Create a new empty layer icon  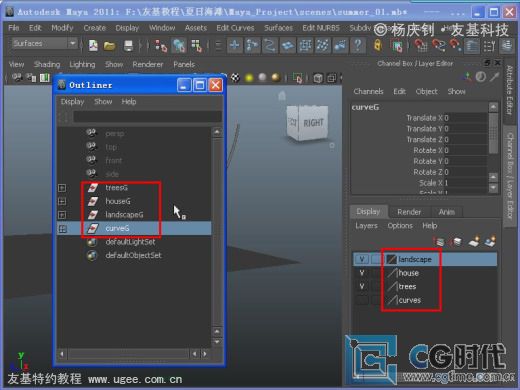[473, 242]
